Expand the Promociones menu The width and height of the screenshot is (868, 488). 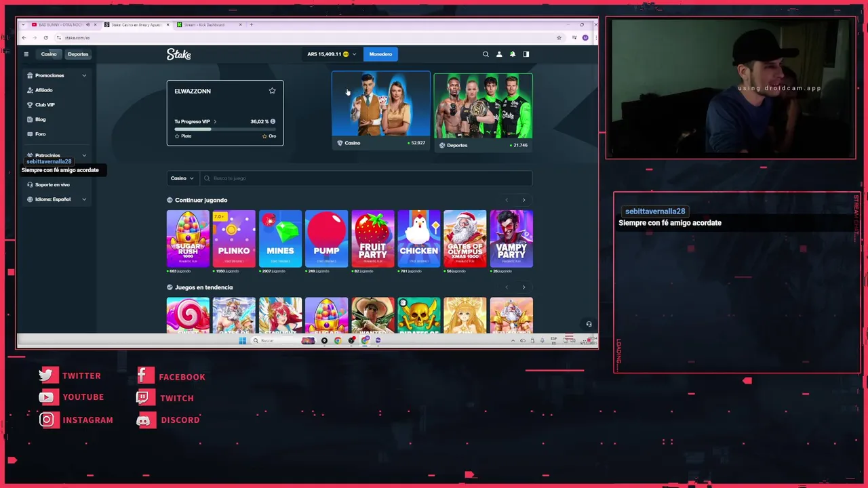point(84,75)
